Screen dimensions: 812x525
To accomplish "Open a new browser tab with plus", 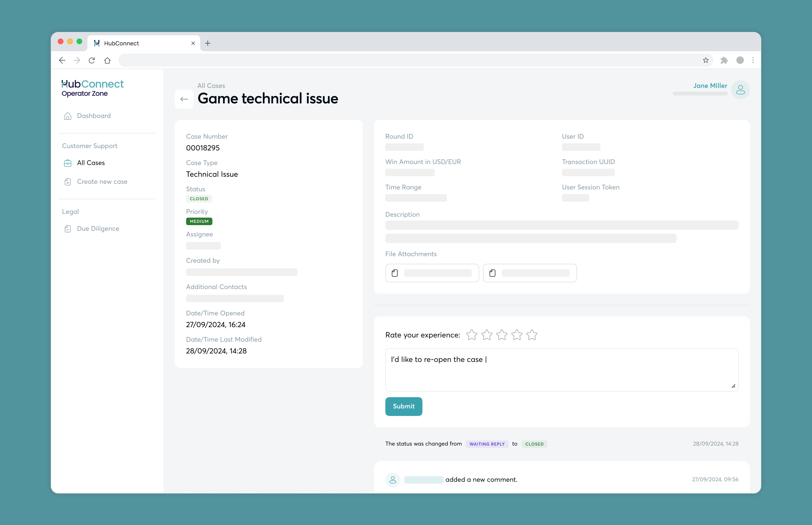I will coord(207,43).
